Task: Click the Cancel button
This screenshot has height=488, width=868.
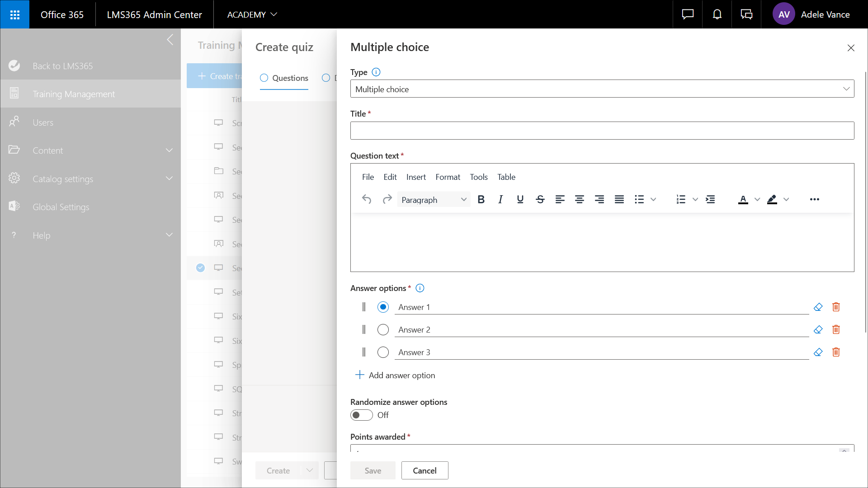Action: 425,470
